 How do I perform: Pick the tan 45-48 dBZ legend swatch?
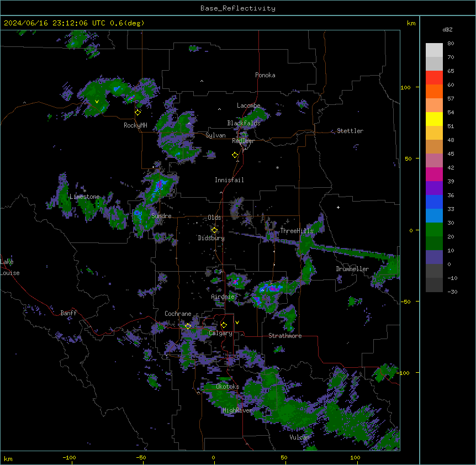pos(434,147)
